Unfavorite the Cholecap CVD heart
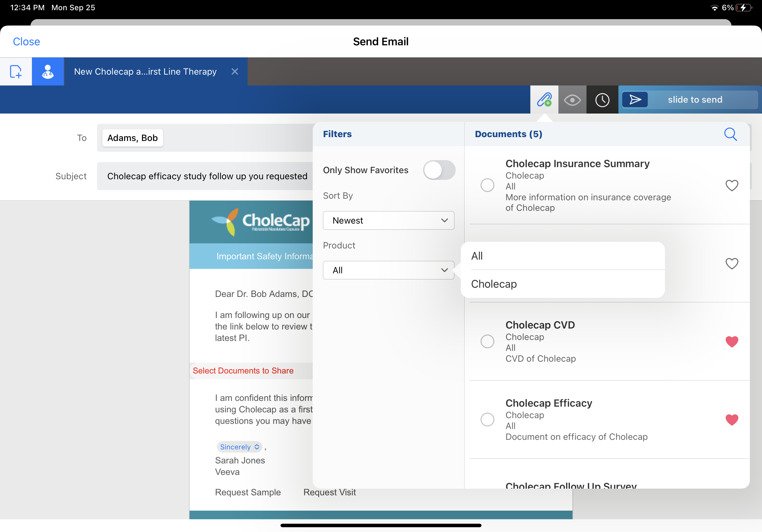Viewport: 762px width, 532px height. pyautogui.click(x=731, y=341)
